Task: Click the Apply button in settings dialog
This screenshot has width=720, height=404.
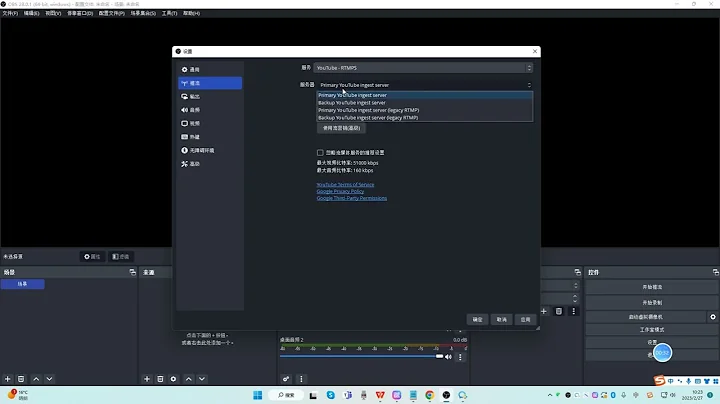Action: pos(525,320)
